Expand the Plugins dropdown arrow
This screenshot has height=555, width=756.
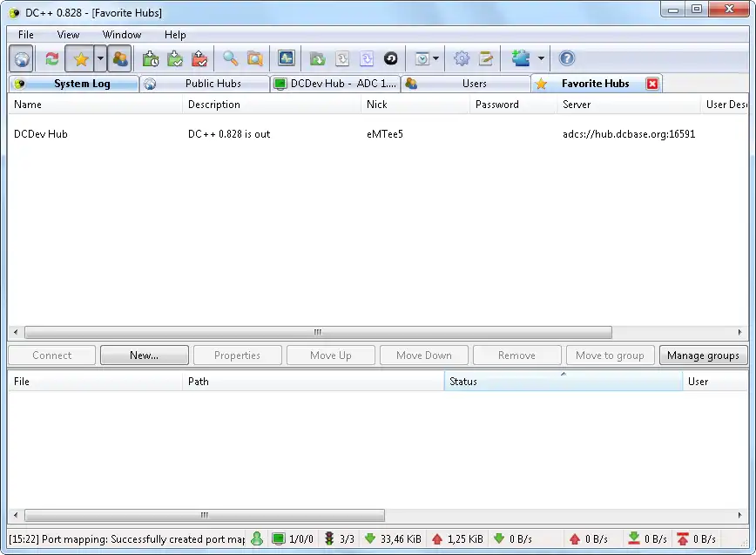(541, 59)
